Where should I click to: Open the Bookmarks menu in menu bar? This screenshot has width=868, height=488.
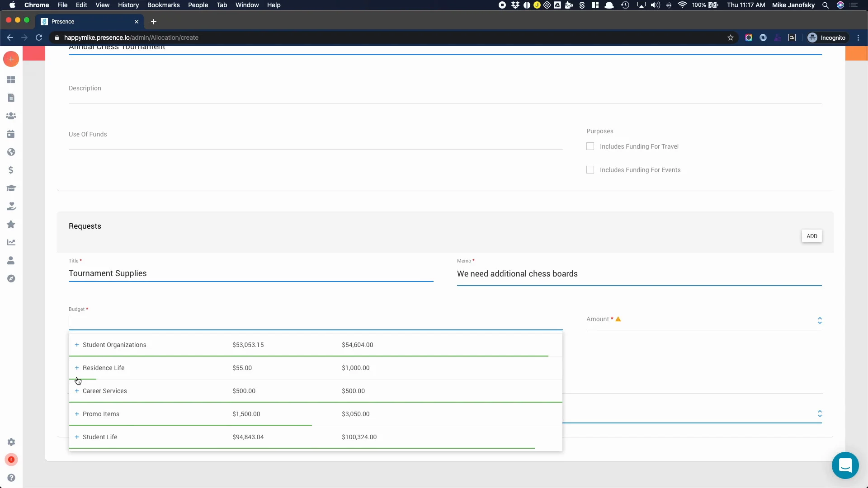163,5
